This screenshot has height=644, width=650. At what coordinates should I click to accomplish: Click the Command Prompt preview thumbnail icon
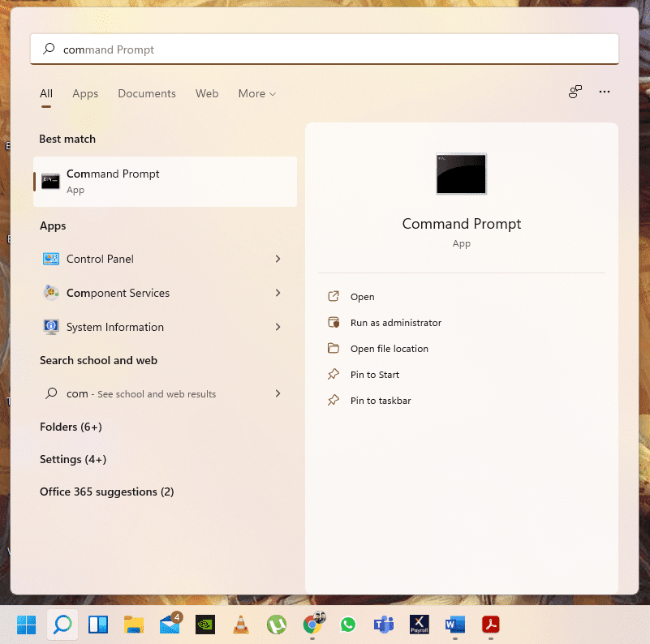click(461, 174)
